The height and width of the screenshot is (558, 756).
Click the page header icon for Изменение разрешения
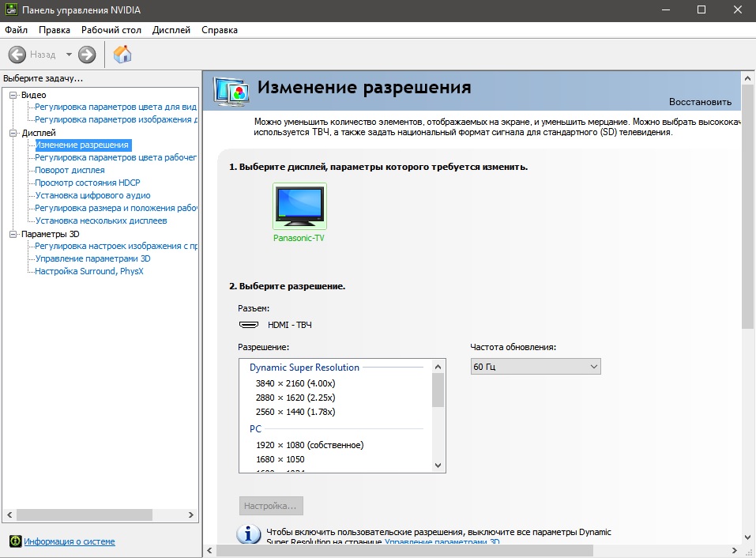231,92
